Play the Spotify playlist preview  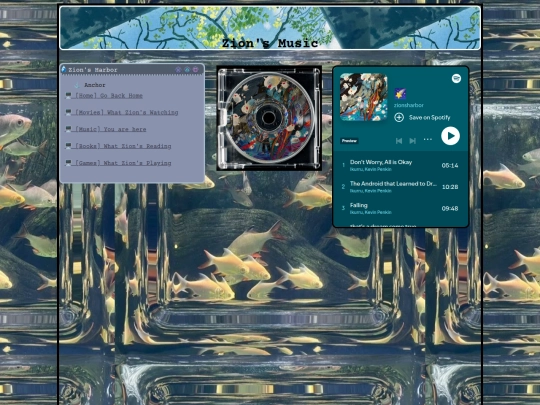click(x=450, y=136)
